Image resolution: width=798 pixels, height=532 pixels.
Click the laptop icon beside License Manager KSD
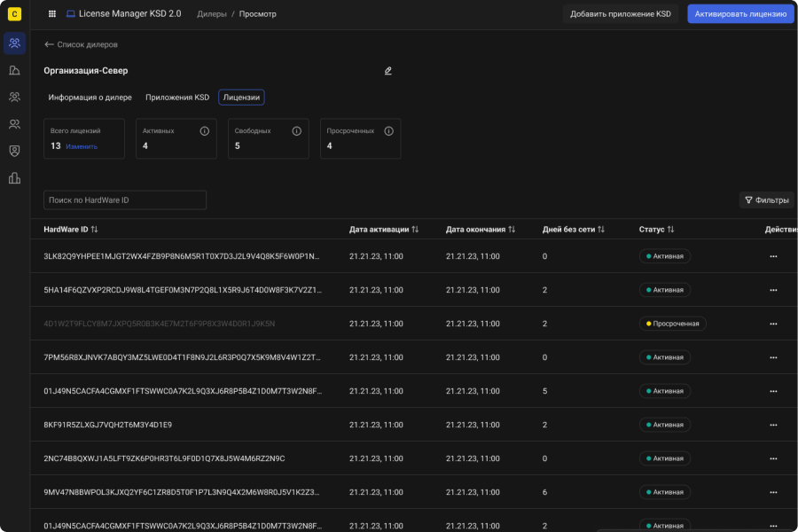point(71,14)
